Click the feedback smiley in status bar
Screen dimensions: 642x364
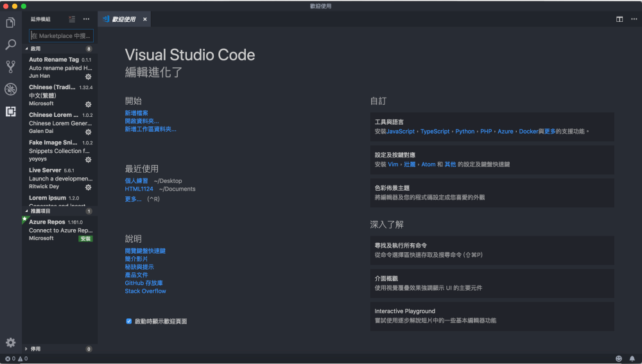pos(619,359)
